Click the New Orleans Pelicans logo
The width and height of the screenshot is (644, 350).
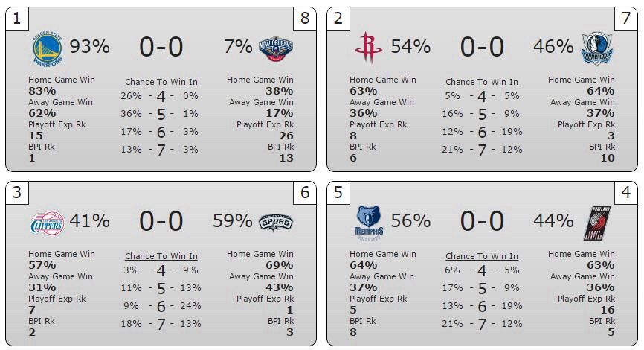276,49
